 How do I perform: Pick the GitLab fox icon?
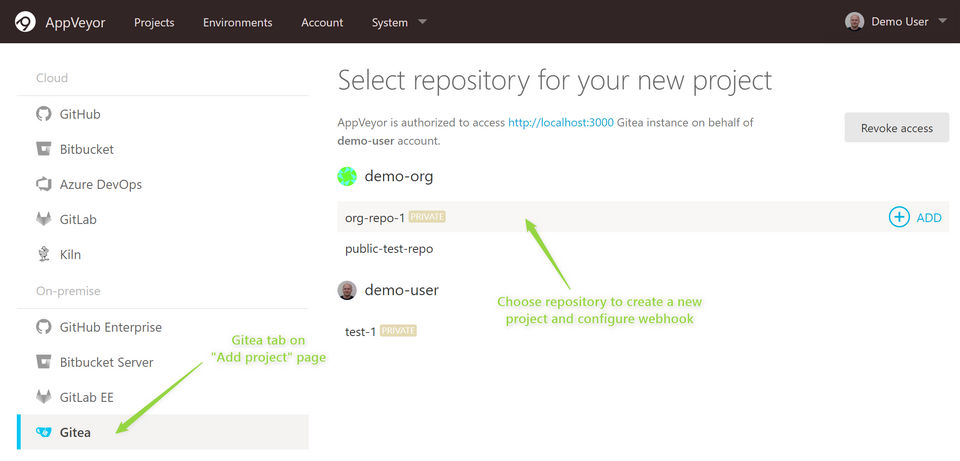coord(43,219)
